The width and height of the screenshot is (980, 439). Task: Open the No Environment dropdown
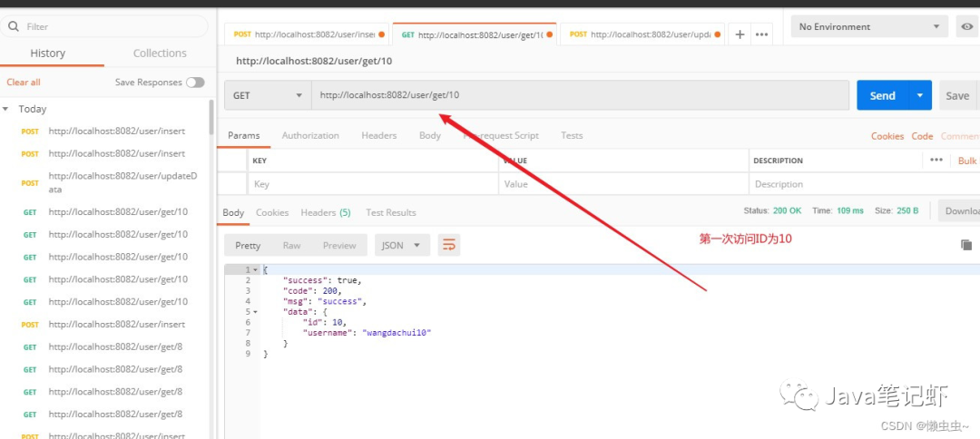tap(869, 27)
